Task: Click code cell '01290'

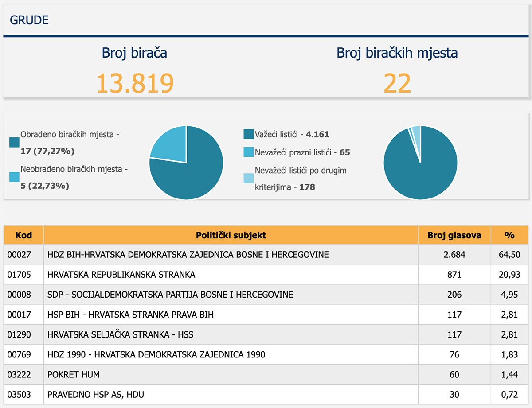Action: tap(23, 334)
